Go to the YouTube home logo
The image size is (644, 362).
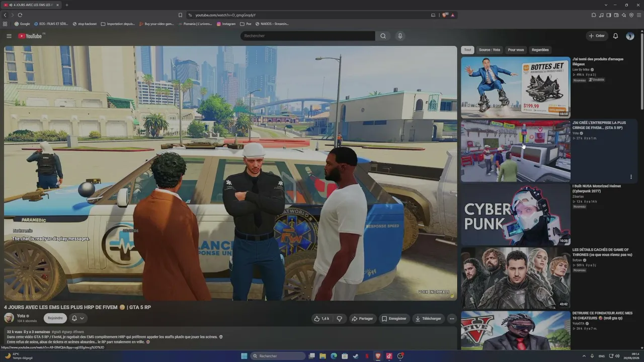pyautogui.click(x=31, y=36)
